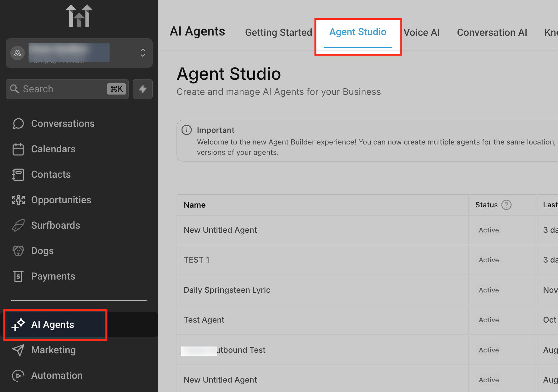Click the Conversations chat bubble icon
The image size is (558, 392).
click(x=18, y=123)
